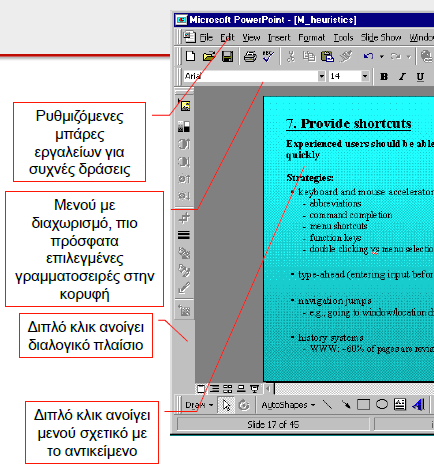The height and width of the screenshot is (475, 434).
Task: Select Set Transparent Color pen icon
Action: click(184, 288)
